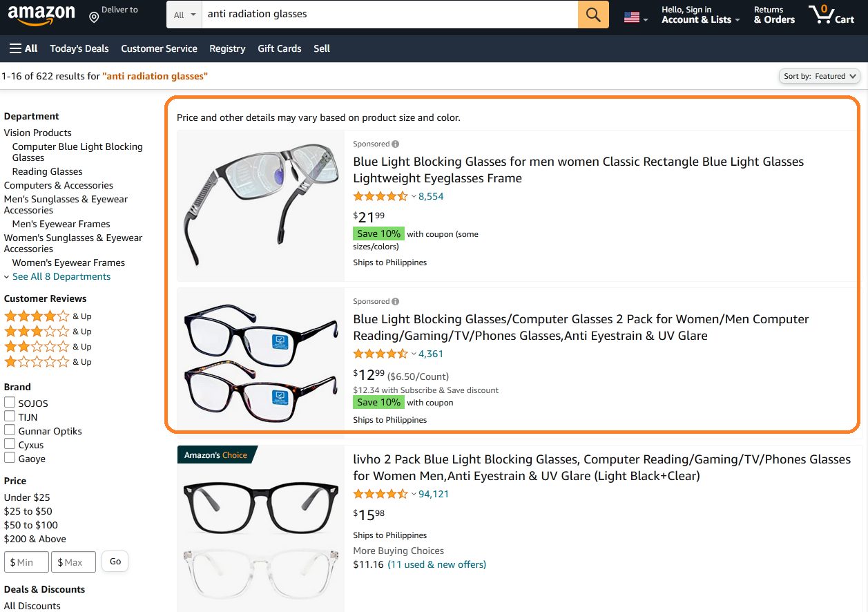This screenshot has height=612, width=868.
Task: Check the SOJOS brand filter
Action: coord(10,402)
